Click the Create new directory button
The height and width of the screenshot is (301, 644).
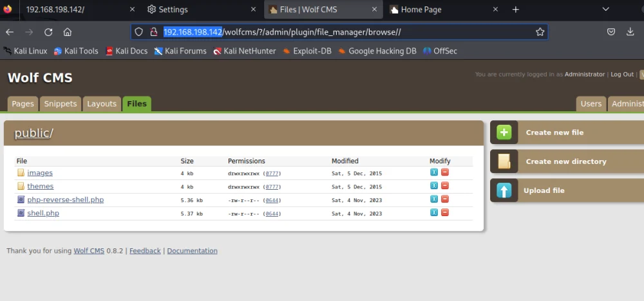pos(567,161)
